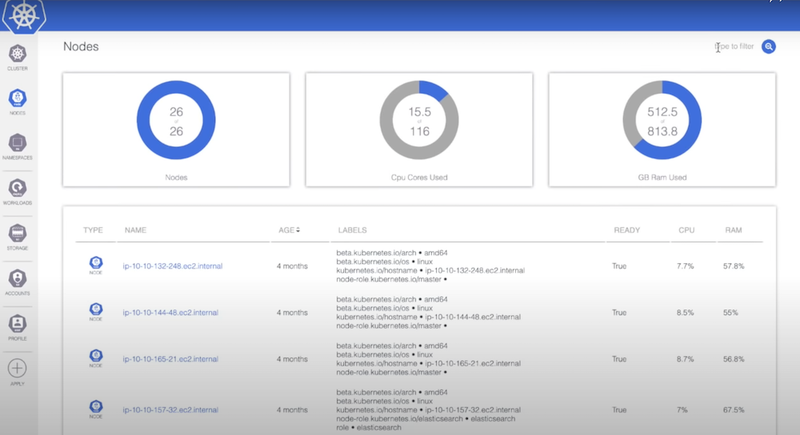The width and height of the screenshot is (800, 435).
Task: Open the Storage section
Action: [x=17, y=233]
